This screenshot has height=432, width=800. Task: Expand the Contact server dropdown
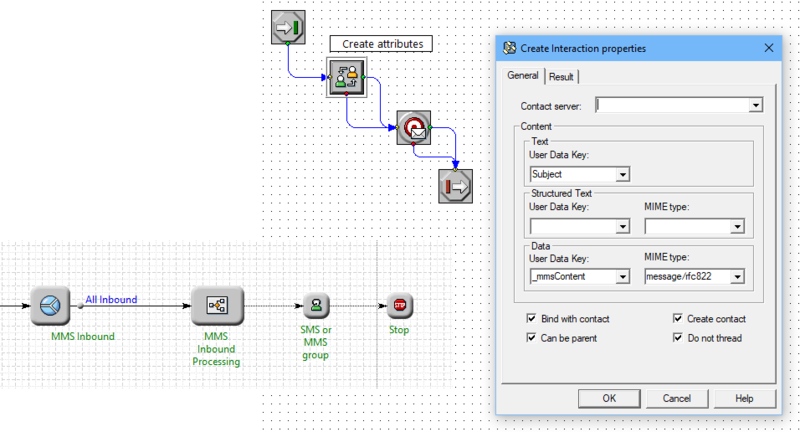pyautogui.click(x=756, y=104)
